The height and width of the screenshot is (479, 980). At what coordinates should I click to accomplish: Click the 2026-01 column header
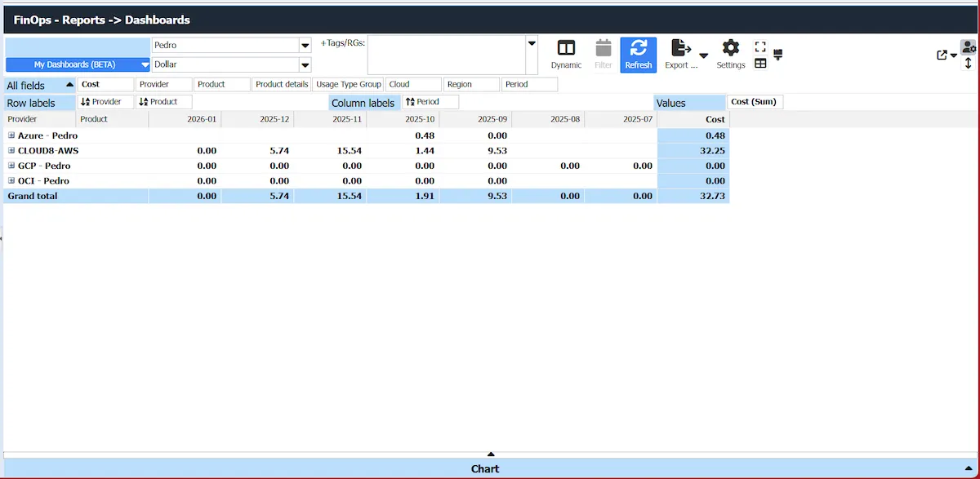coord(185,119)
